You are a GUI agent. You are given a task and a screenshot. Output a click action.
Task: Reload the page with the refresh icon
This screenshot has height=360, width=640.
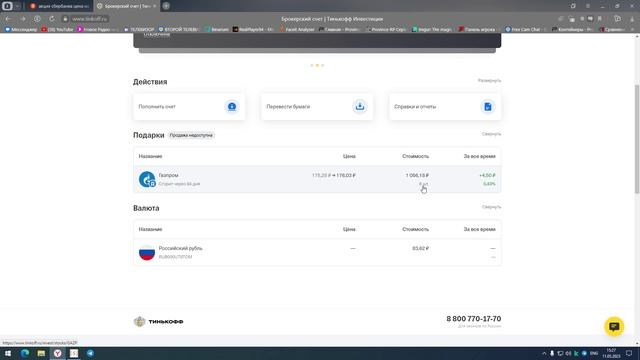(x=52, y=19)
